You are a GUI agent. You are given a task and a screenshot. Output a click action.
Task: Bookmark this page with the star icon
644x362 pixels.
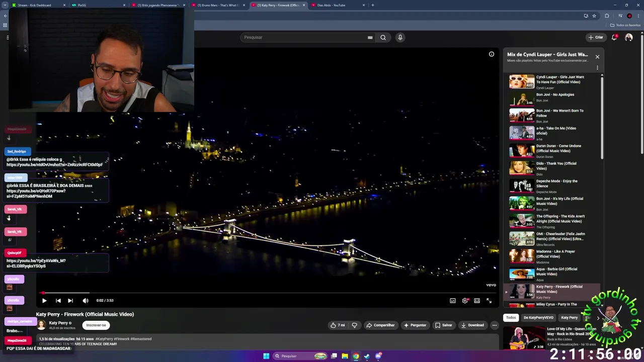[594, 16]
